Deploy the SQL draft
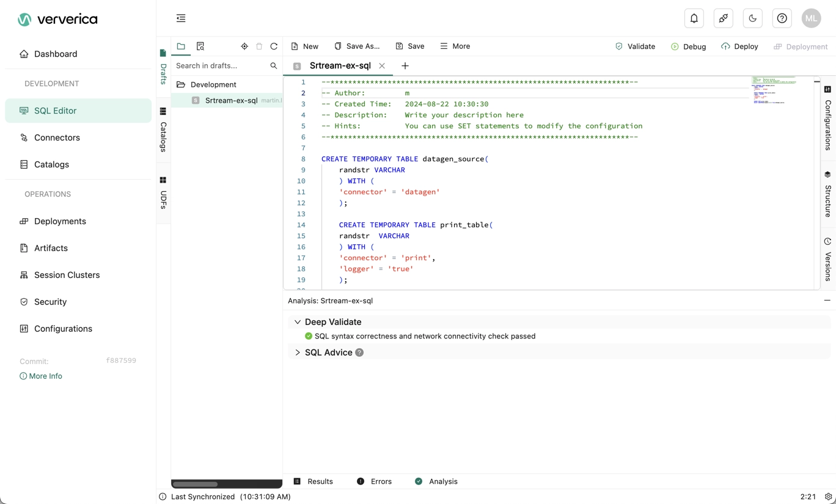The height and width of the screenshot is (504, 836). pyautogui.click(x=739, y=46)
